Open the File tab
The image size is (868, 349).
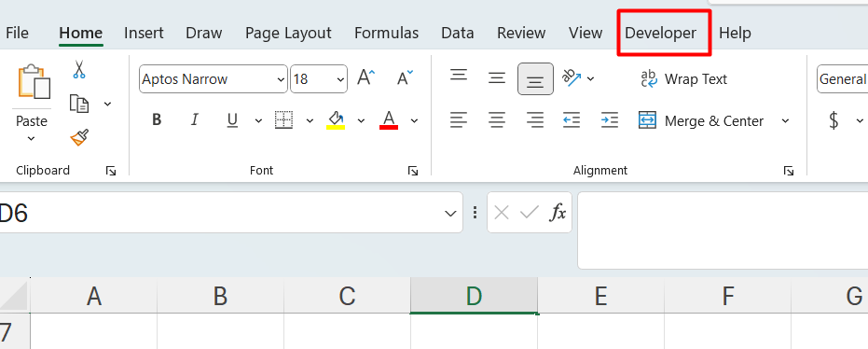coord(17,33)
